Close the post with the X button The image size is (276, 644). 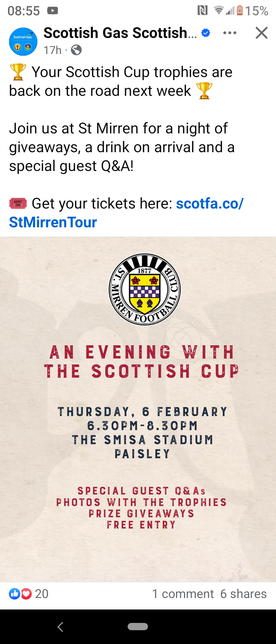261,33
